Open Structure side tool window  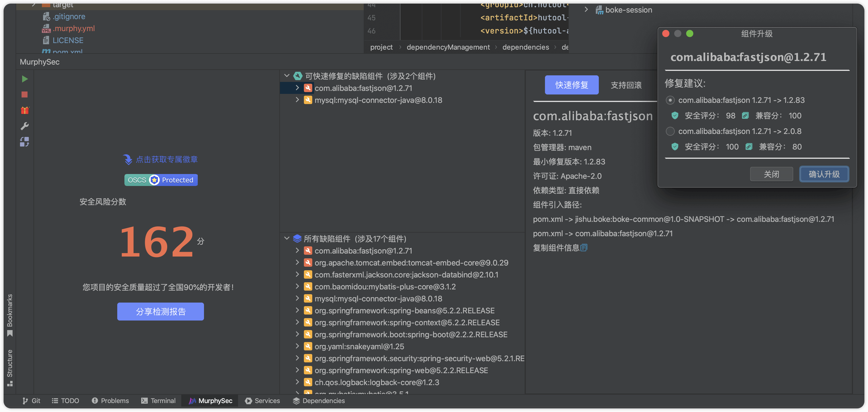(10, 367)
